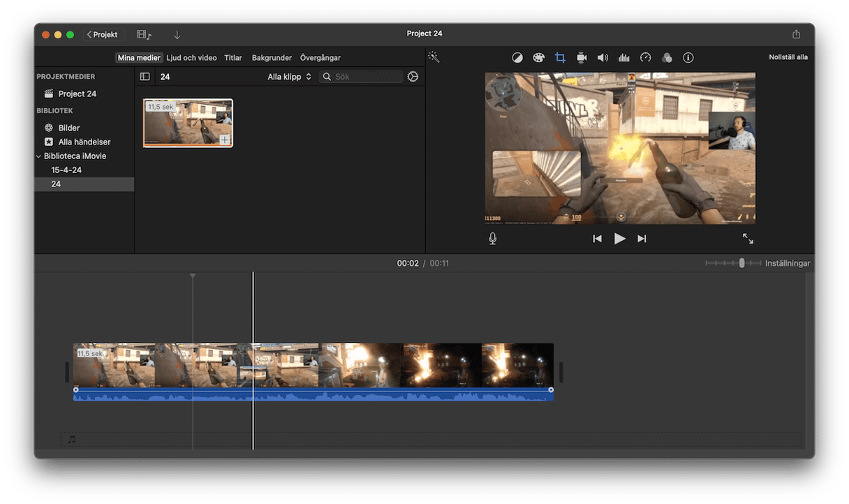Select the cropping tool
Screen dimensions: 849x504
[560, 57]
